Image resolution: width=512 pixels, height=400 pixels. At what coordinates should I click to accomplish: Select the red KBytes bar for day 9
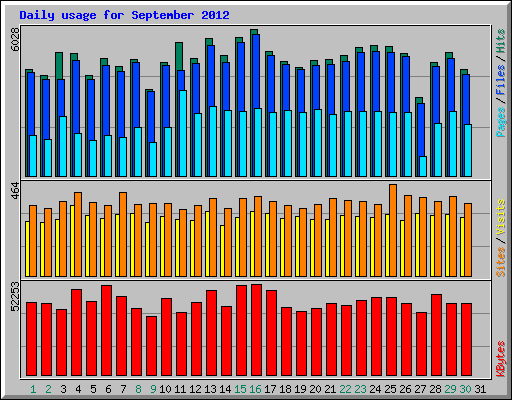click(152, 346)
